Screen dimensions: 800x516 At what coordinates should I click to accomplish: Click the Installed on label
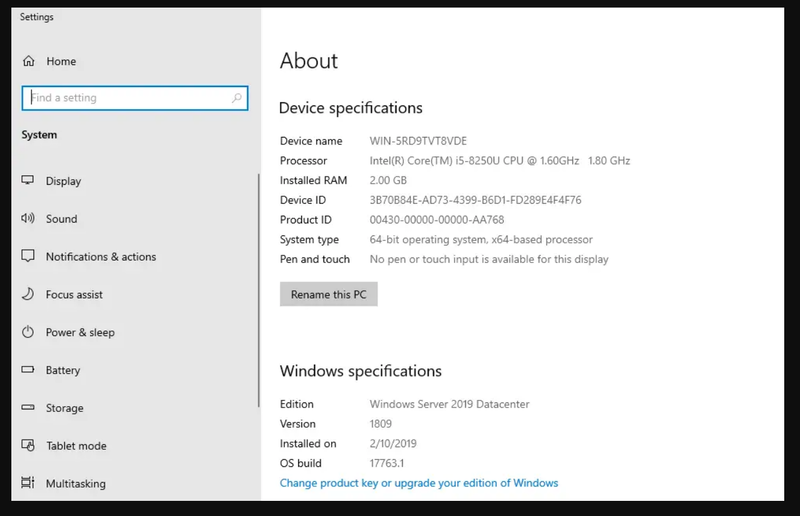click(308, 444)
